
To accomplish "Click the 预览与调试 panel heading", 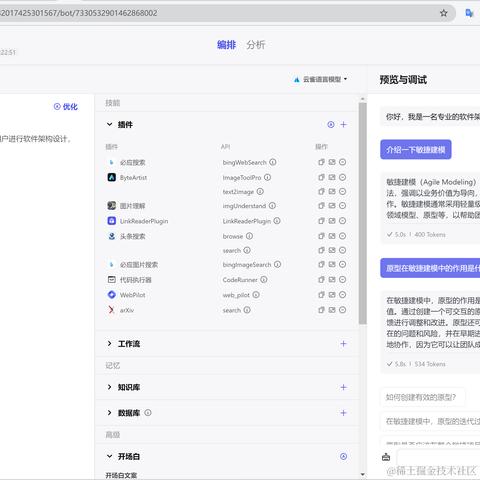I will (x=403, y=80).
